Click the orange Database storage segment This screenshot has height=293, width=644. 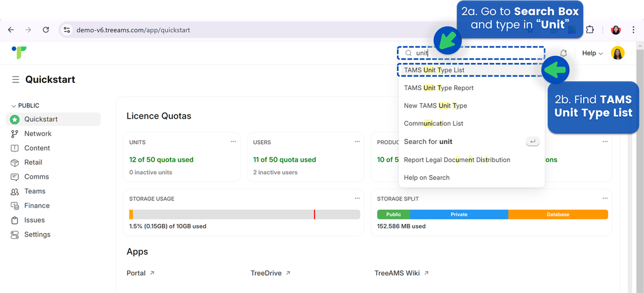pos(558,214)
